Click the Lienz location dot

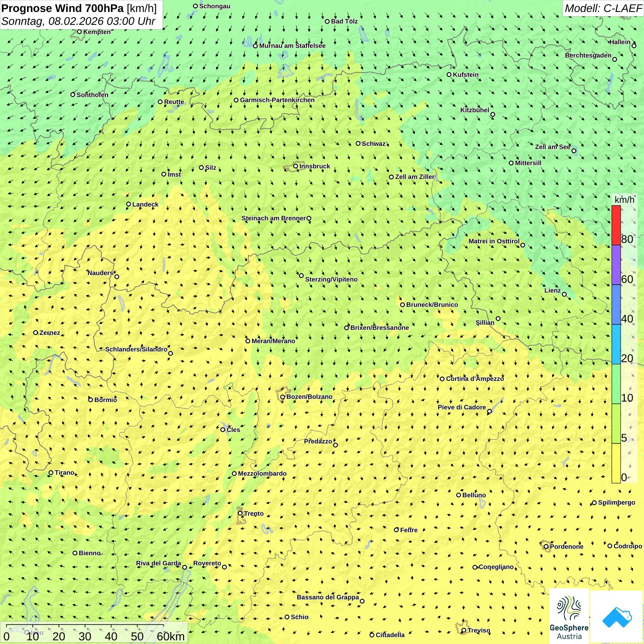pyautogui.click(x=564, y=294)
